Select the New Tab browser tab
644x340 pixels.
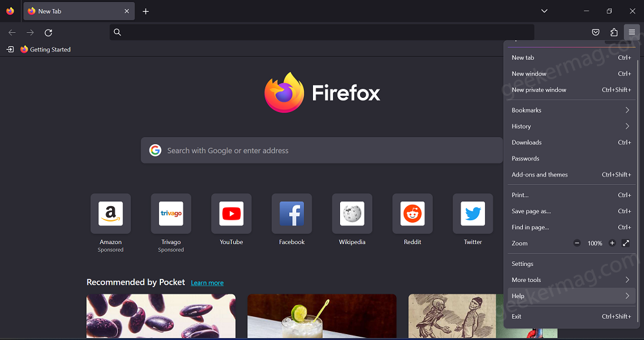(x=79, y=11)
